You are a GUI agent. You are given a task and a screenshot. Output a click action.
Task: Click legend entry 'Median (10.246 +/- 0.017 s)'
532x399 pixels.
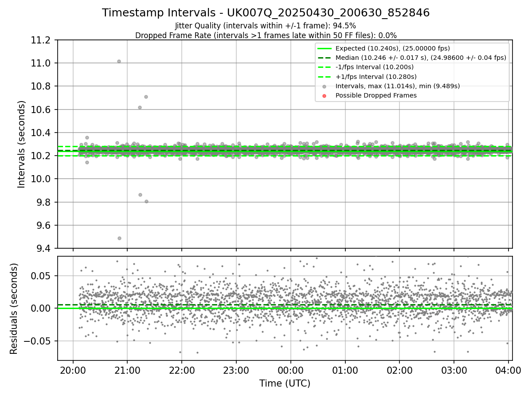(421, 58)
